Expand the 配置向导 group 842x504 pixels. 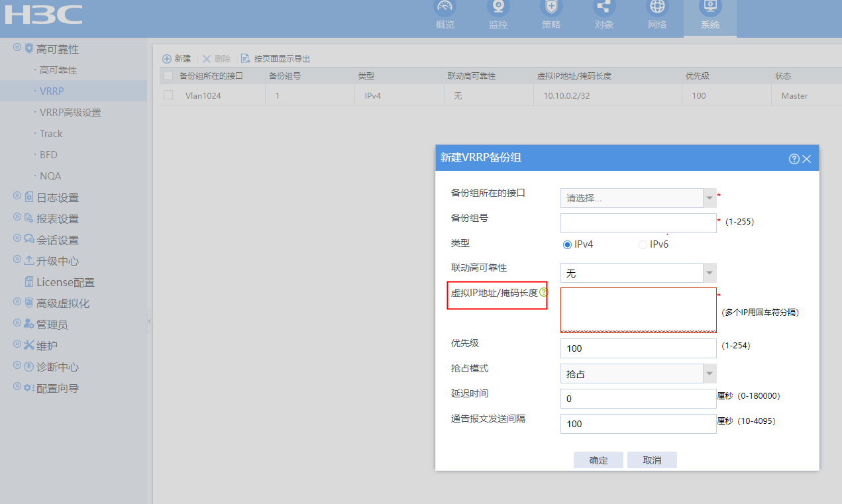17,387
